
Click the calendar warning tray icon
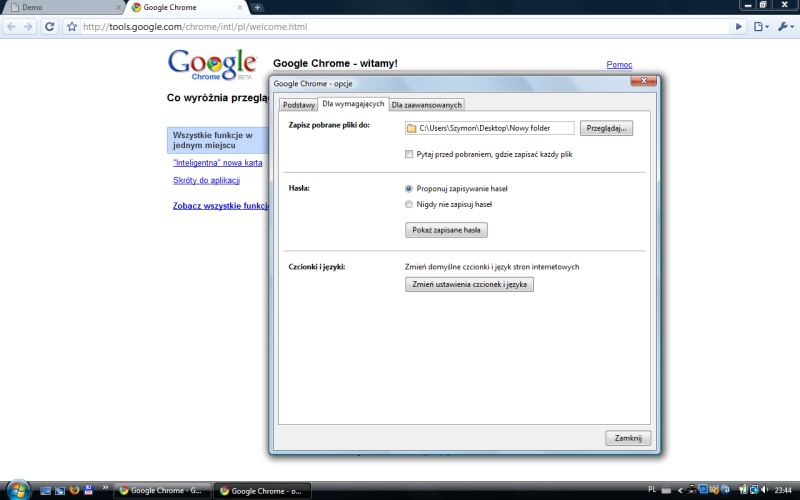[714, 490]
